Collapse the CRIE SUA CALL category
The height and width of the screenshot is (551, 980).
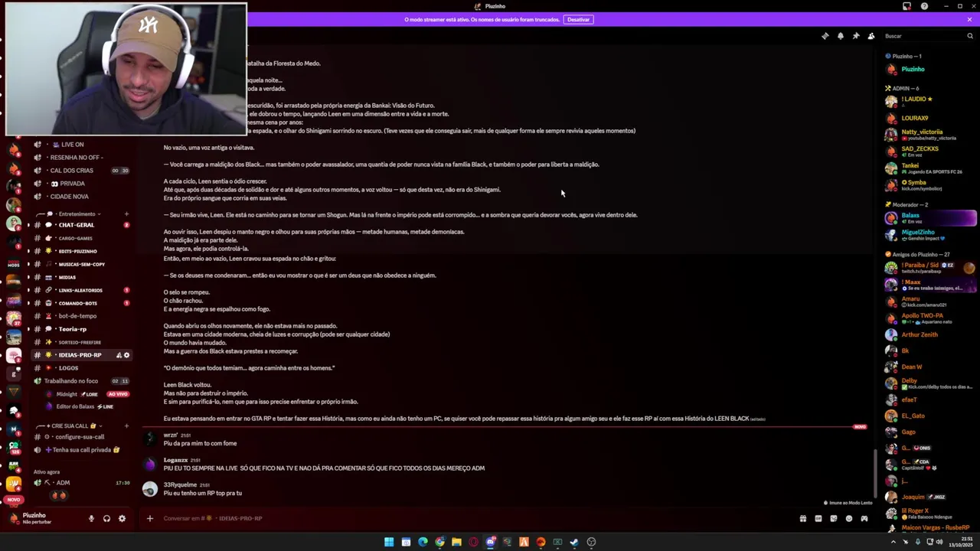(70, 425)
